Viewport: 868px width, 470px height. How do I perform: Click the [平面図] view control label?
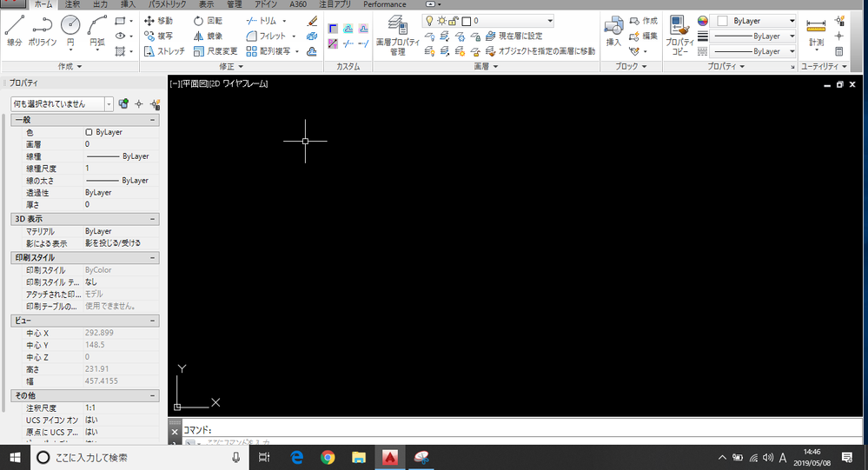point(195,84)
